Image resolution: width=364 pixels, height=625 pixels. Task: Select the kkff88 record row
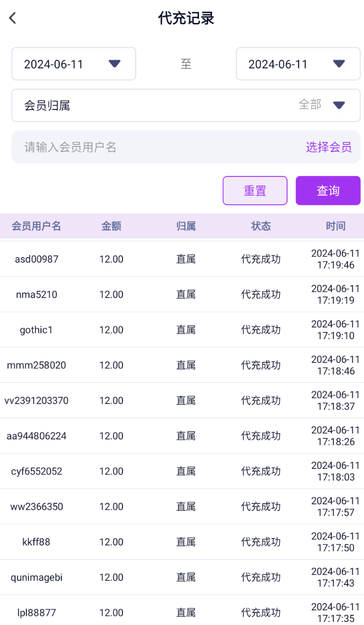click(182, 542)
